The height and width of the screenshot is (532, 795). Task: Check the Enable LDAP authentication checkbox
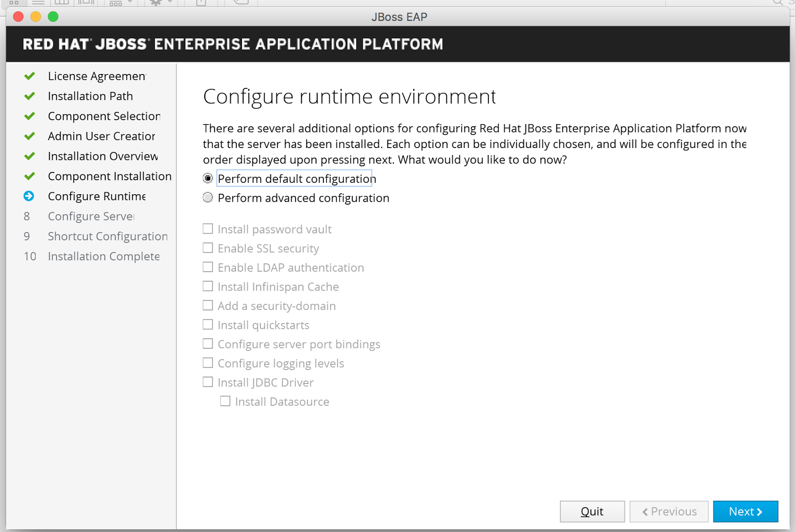pos(208,267)
